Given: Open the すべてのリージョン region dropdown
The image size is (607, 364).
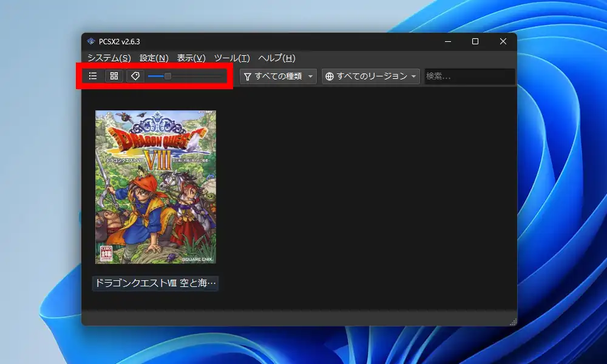Looking at the screenshot, I should coord(370,76).
